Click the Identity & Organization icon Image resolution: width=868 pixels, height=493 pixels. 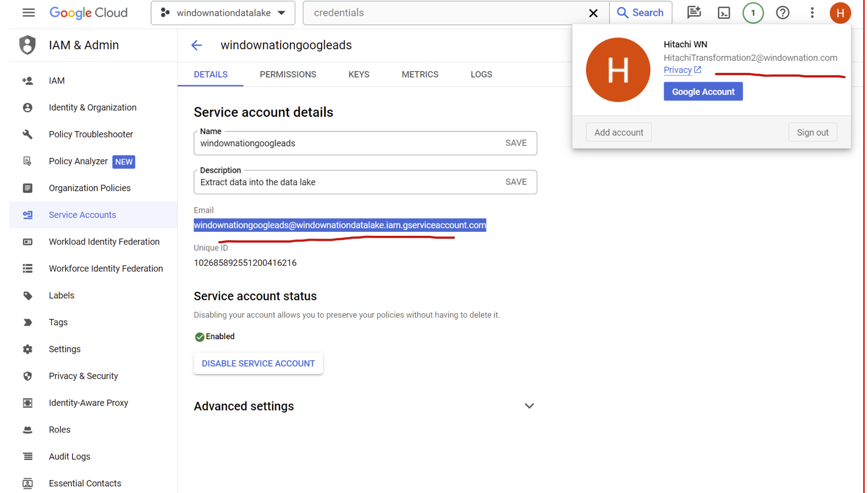[x=28, y=107]
